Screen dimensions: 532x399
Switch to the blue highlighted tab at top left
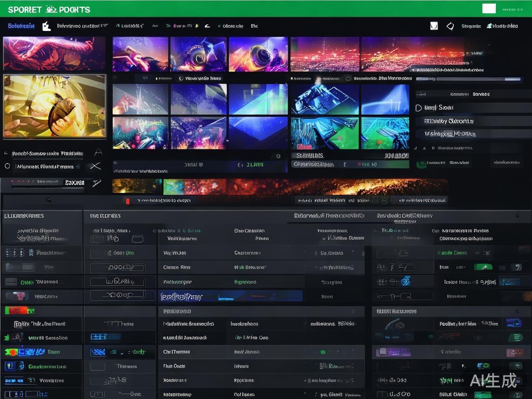(21, 26)
